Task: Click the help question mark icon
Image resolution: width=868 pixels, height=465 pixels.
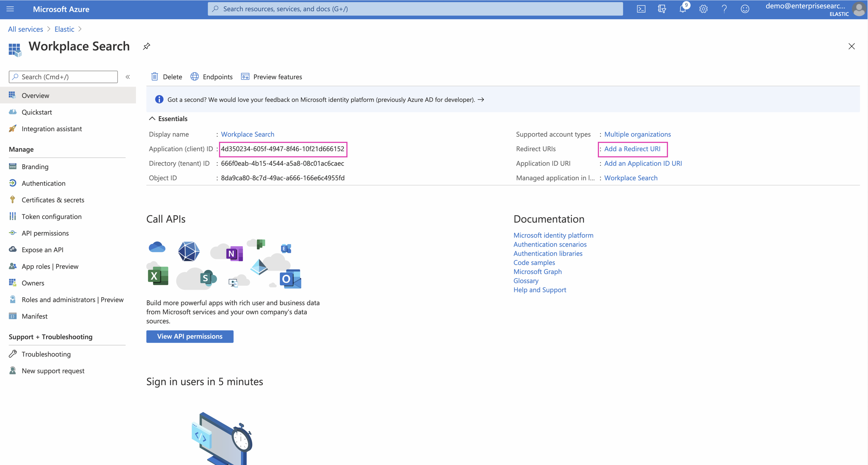Action: click(x=724, y=9)
